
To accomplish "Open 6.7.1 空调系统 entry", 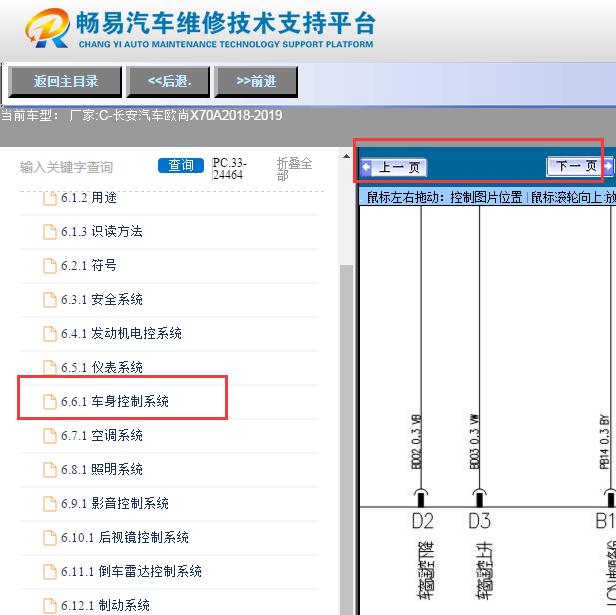I will 101,435.
